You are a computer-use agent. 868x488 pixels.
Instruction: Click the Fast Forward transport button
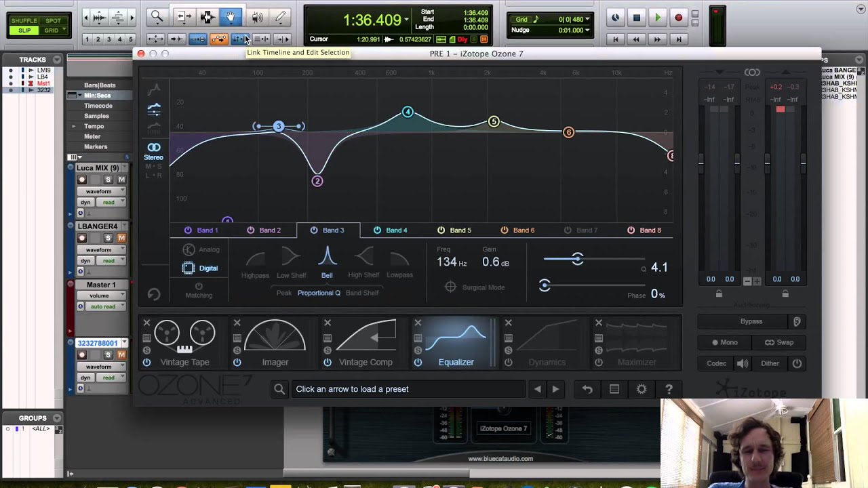657,39
